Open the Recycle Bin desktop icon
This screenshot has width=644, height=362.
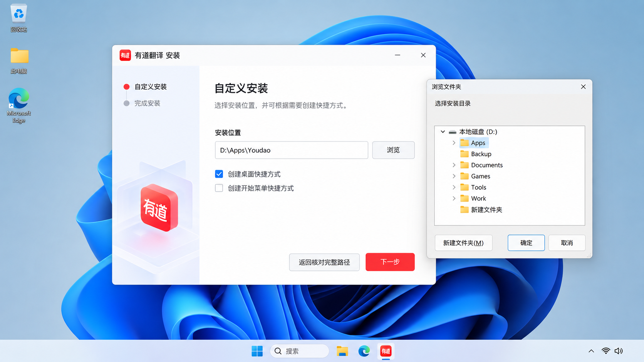click(x=18, y=18)
